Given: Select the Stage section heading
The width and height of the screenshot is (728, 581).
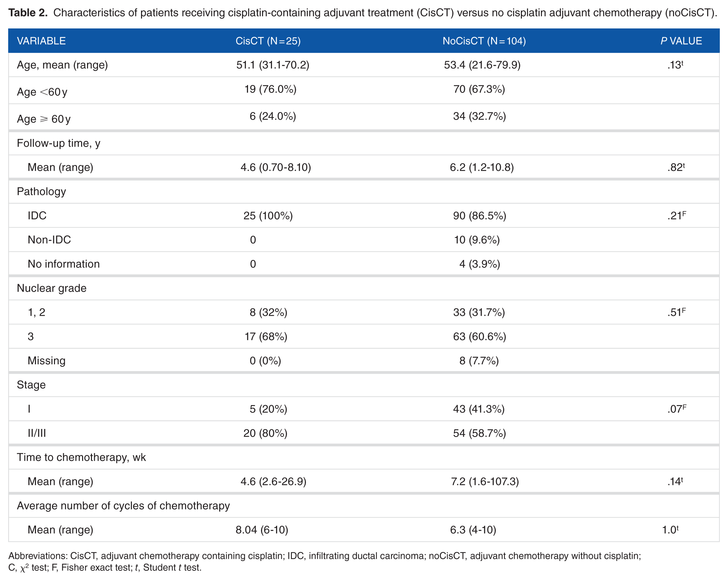Looking at the screenshot, I should pos(31,384).
